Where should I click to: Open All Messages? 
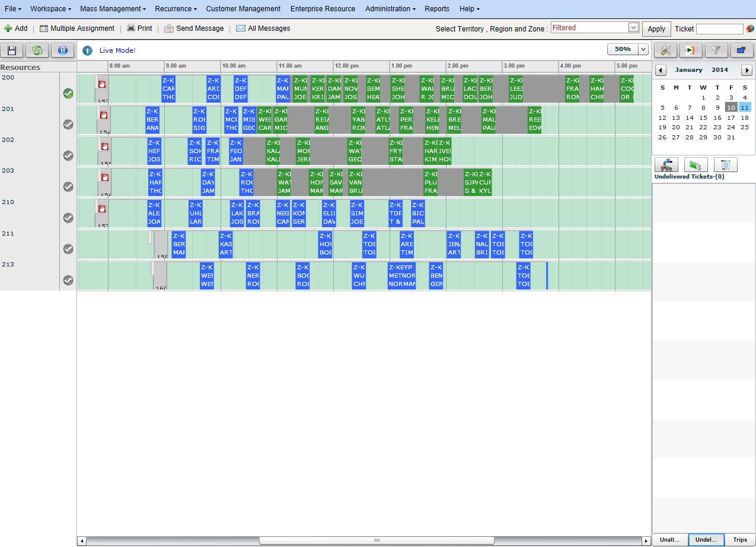pos(263,28)
